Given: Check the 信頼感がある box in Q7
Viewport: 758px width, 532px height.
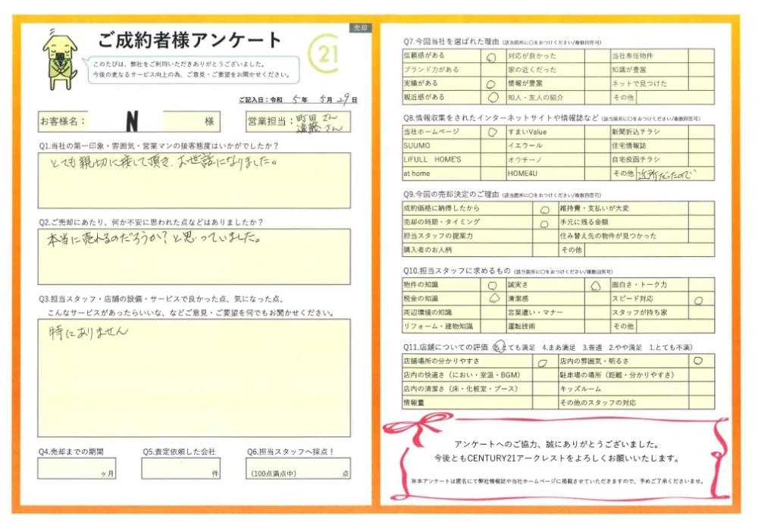Looking at the screenshot, I should tap(490, 56).
